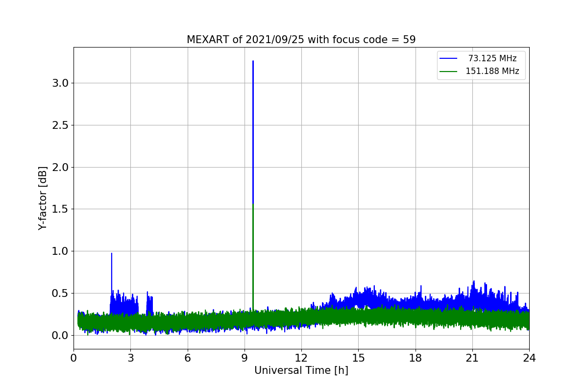The width and height of the screenshot is (588, 392).
Task: Click x-axis tick label 6
Action: click(188, 358)
